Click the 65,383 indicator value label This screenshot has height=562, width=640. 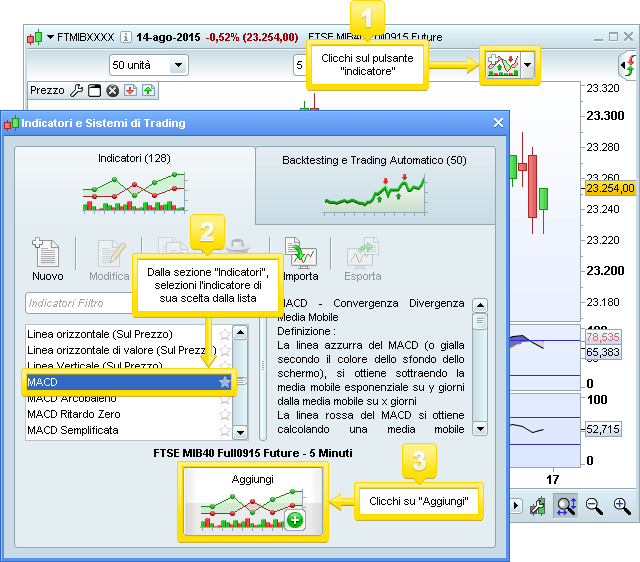603,352
